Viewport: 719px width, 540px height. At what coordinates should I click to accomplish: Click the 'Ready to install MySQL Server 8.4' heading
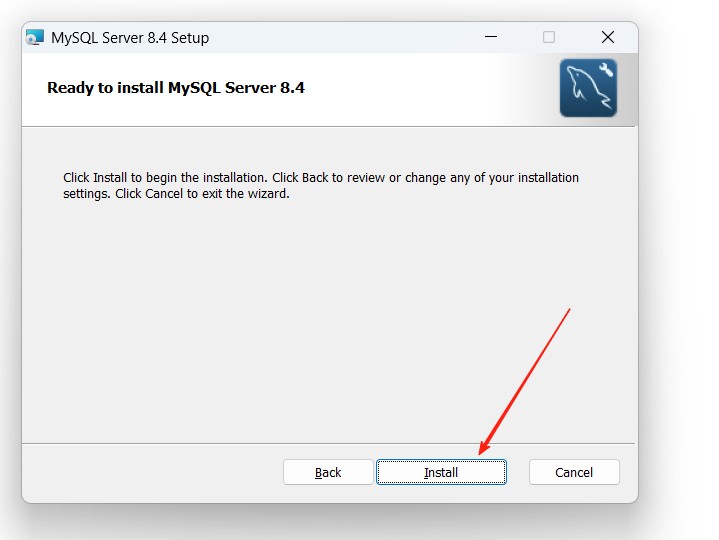(x=176, y=88)
